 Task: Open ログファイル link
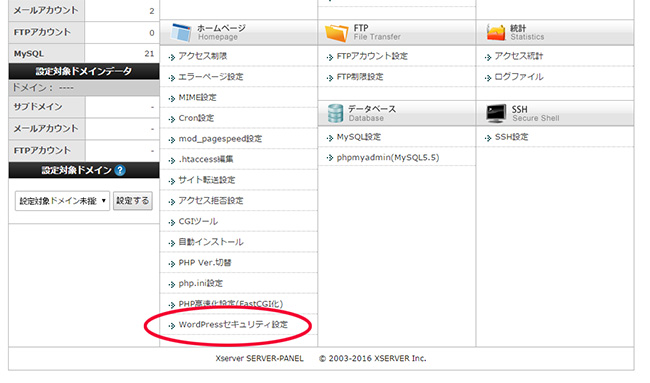[x=519, y=77]
